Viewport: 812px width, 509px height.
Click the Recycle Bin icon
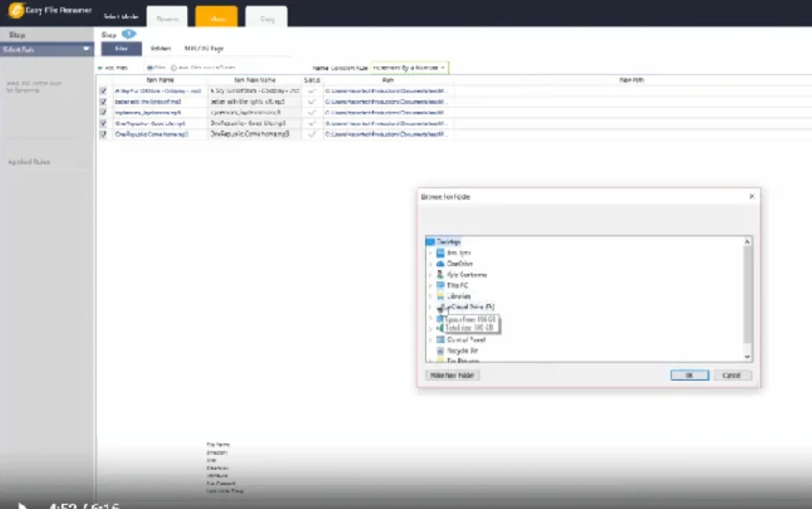(440, 351)
